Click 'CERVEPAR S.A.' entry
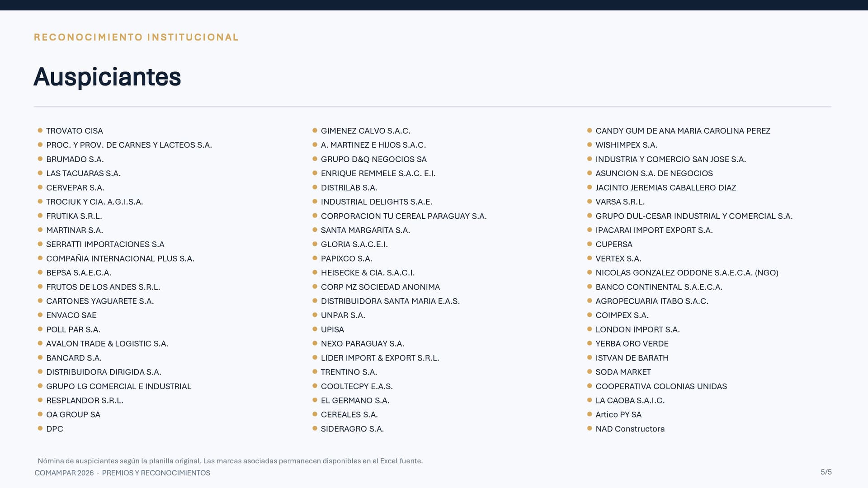868x488 pixels. 75,188
